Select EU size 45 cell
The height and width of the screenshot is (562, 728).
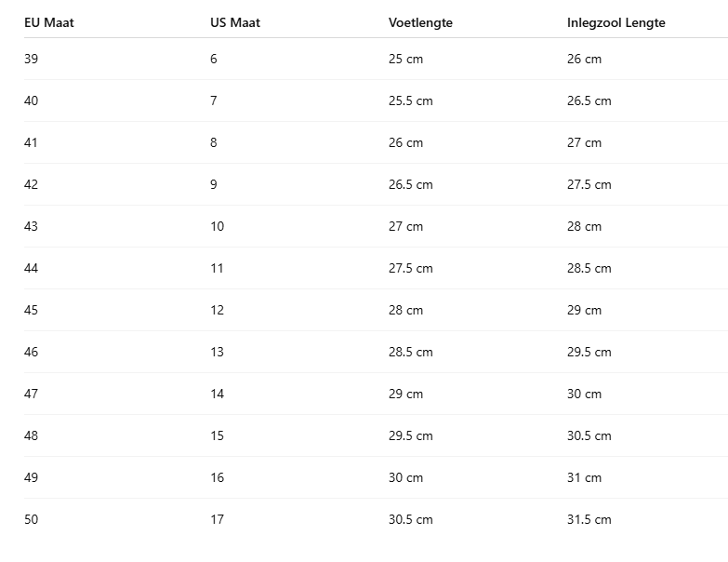(31, 310)
